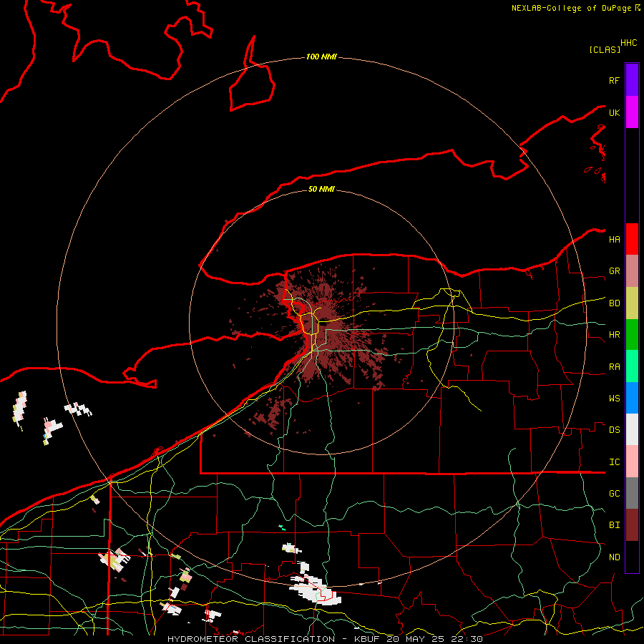Click the HHC product label
The width and height of the screenshot is (644, 644).
[629, 43]
